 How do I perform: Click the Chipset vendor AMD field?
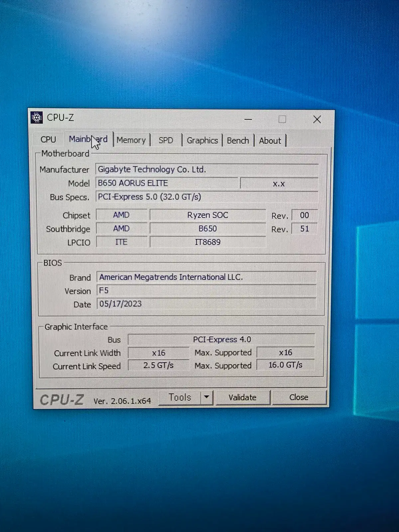121,215
